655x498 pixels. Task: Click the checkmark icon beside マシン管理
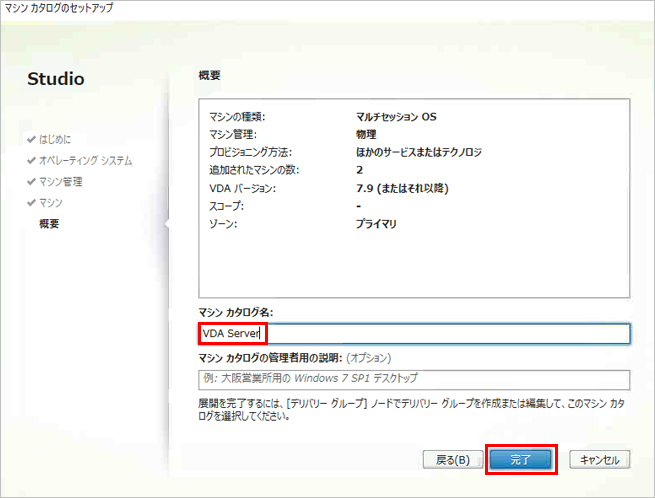(31, 182)
